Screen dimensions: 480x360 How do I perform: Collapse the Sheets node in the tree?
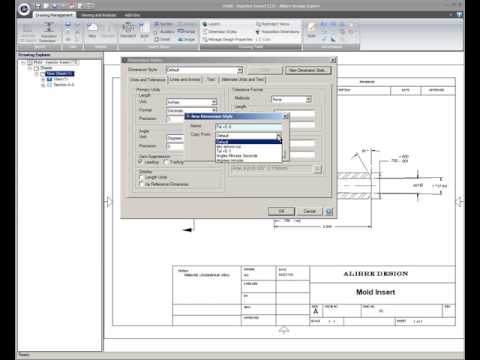30,68
